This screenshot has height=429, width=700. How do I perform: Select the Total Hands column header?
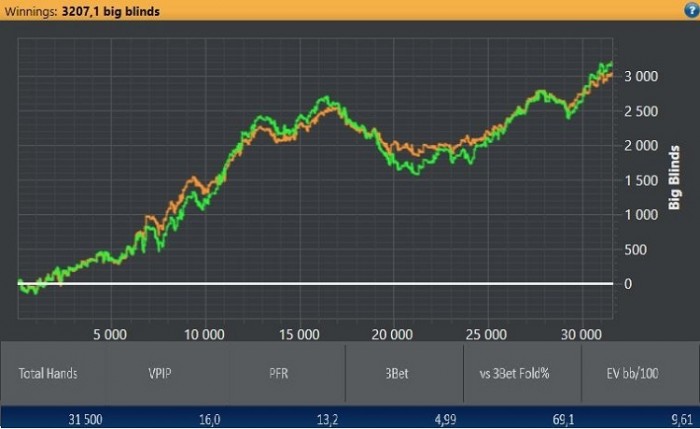48,374
